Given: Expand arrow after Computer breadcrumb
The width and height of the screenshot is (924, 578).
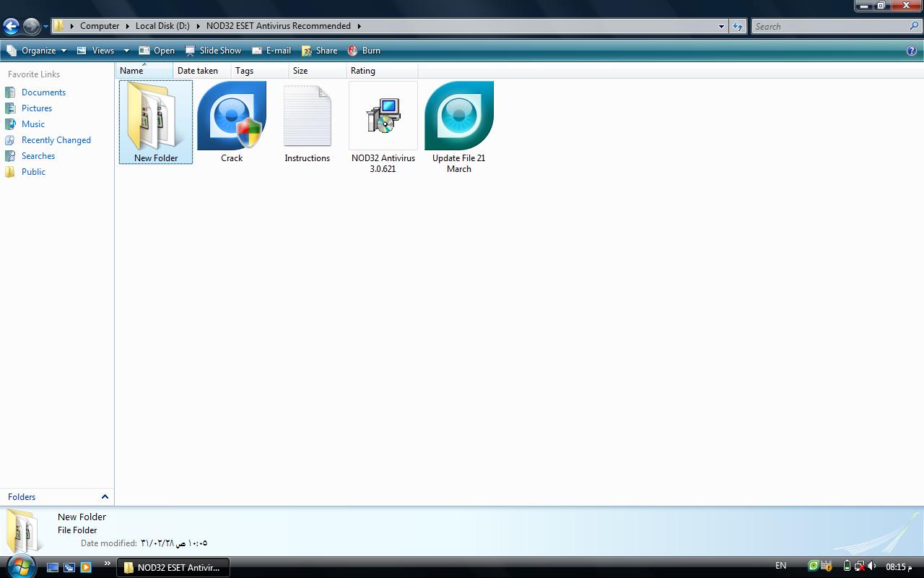Looking at the screenshot, I should [x=128, y=26].
